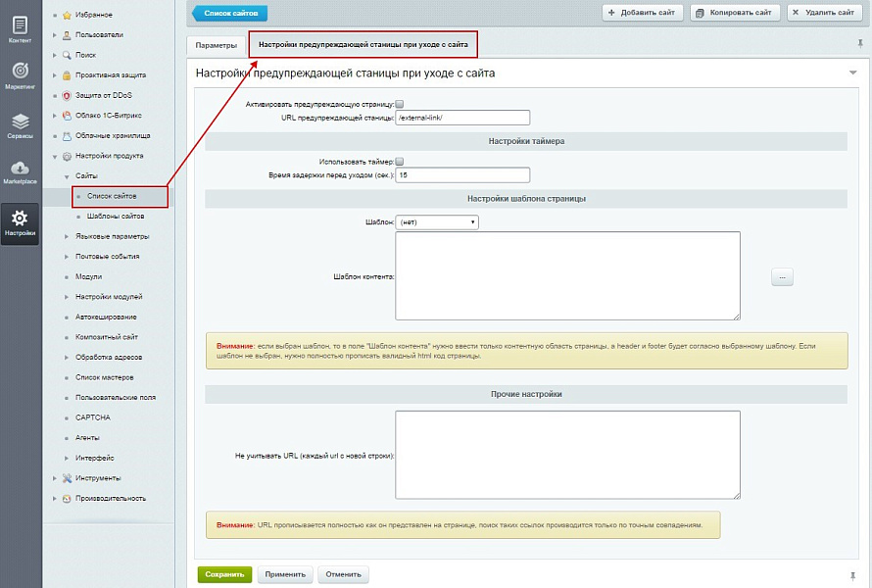Collapse the Настройки продукта node
Viewport: 872px width, 588px height.
pyautogui.click(x=55, y=157)
